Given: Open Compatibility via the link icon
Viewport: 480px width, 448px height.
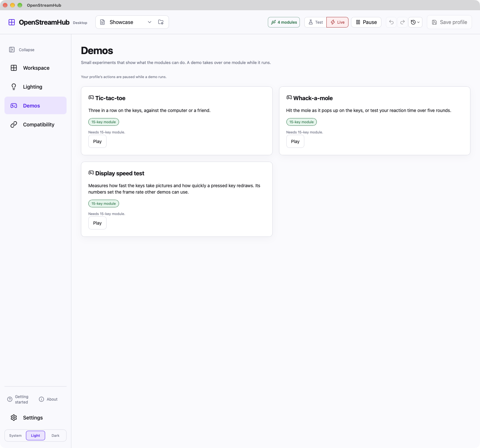Looking at the screenshot, I should [14, 124].
